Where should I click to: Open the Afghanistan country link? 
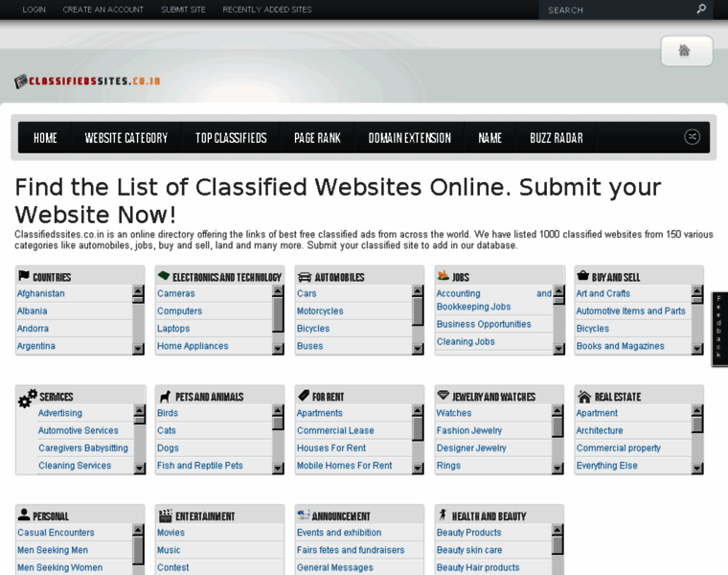(x=41, y=293)
